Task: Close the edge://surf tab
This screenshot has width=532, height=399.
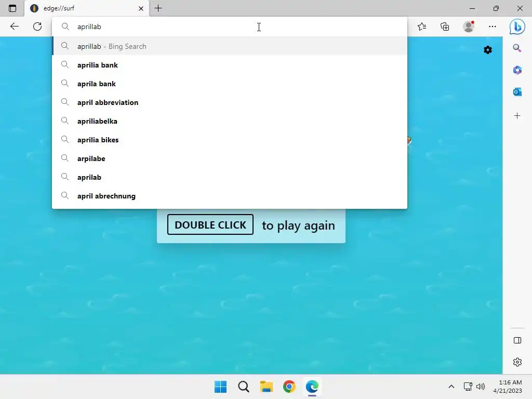Action: (x=141, y=8)
